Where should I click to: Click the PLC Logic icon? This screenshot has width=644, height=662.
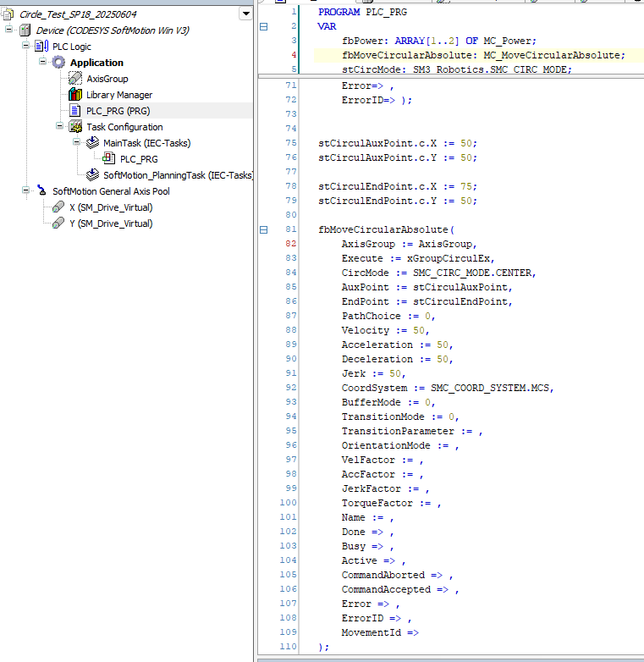pyautogui.click(x=41, y=47)
